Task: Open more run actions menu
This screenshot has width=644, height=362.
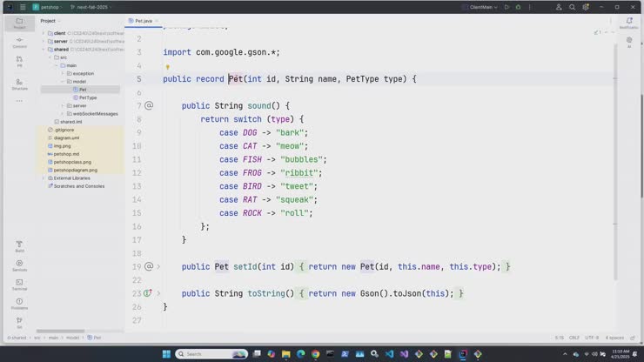Action: coord(530,7)
